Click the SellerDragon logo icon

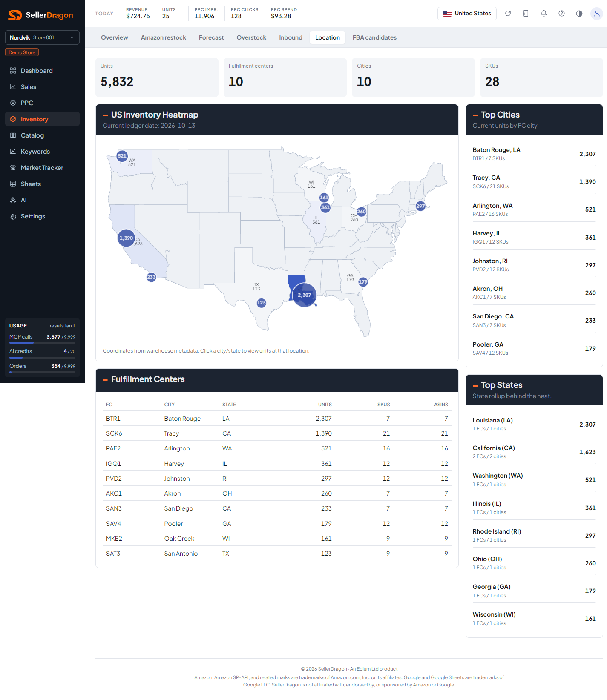15,15
